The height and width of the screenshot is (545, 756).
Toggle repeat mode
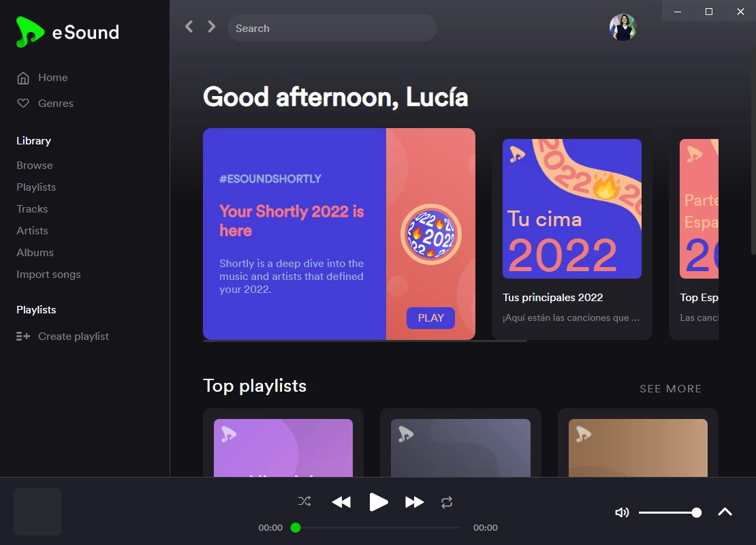coord(447,503)
